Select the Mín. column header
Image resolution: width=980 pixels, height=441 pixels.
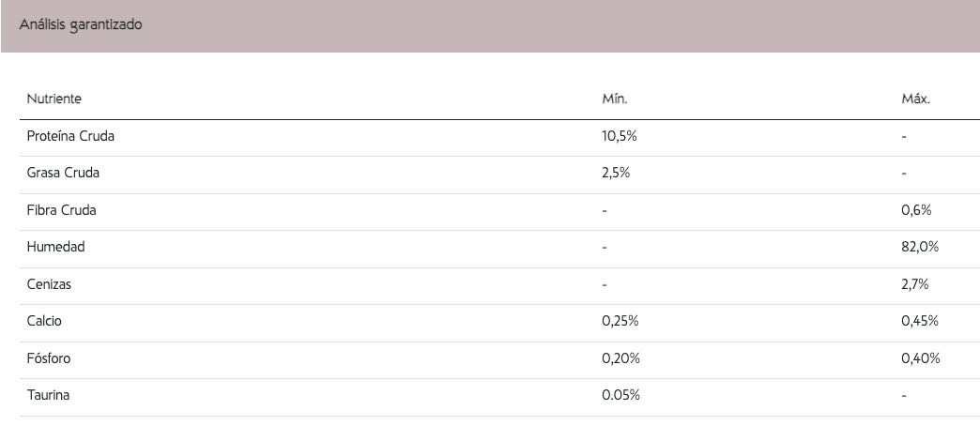point(614,99)
